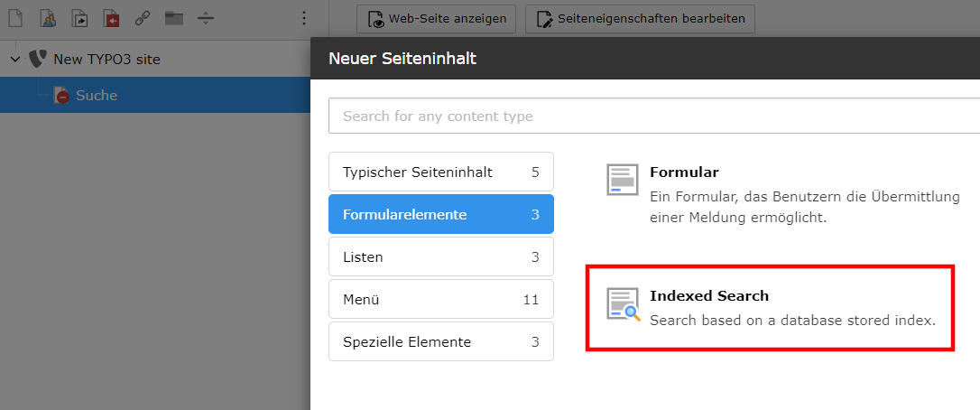Click the TYPO3 logo icon in page tree
Screen dimensions: 980x410
38,59
